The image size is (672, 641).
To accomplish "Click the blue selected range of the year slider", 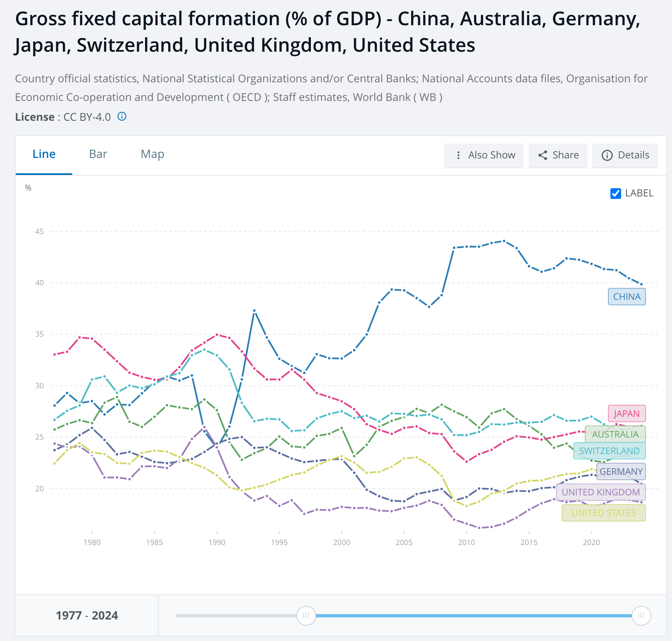I will point(474,615).
